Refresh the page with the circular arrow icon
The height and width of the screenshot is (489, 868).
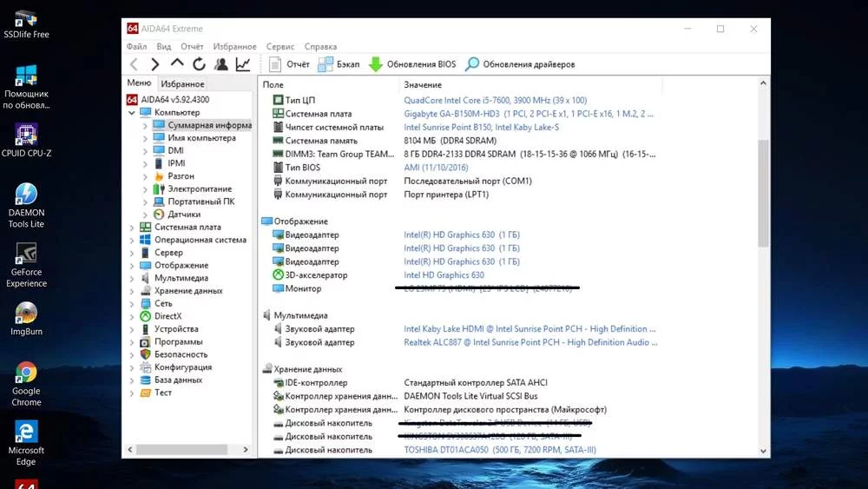200,64
